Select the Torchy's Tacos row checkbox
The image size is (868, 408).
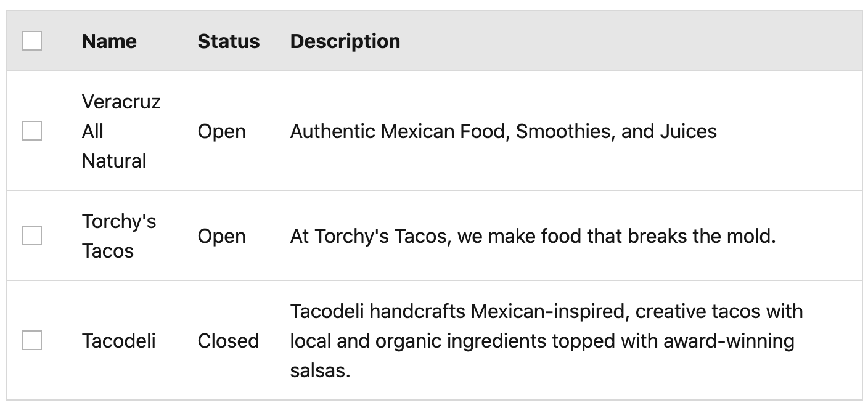pyautogui.click(x=32, y=235)
